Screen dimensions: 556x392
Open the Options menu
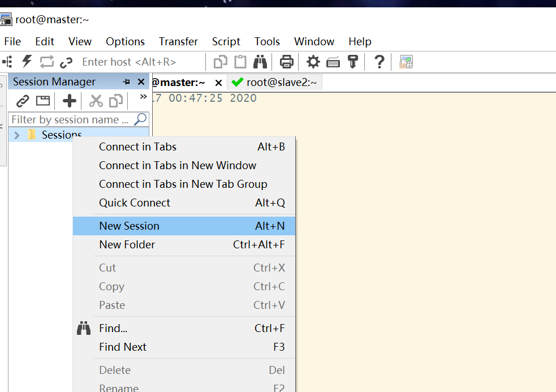click(125, 41)
